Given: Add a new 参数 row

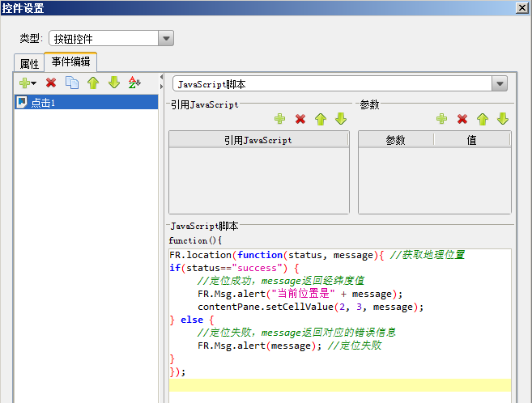Looking at the screenshot, I should (442, 119).
